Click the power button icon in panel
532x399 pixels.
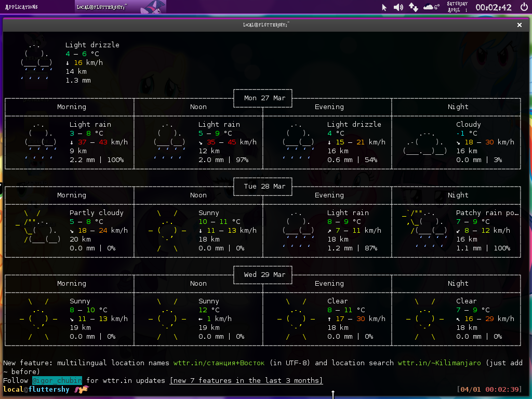pyautogui.click(x=524, y=7)
